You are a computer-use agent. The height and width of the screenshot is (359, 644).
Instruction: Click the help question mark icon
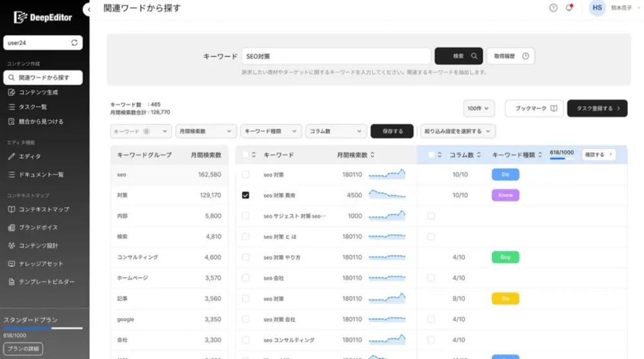click(553, 8)
